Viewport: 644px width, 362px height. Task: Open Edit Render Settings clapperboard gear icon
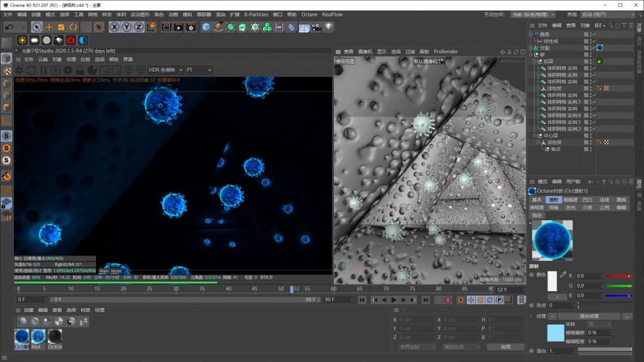click(191, 27)
